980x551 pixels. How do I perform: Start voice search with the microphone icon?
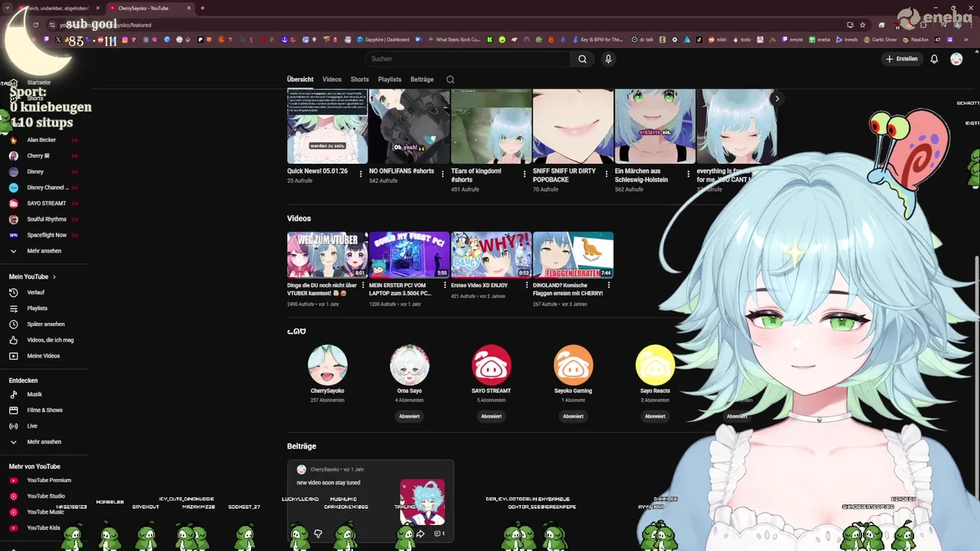pos(609,59)
